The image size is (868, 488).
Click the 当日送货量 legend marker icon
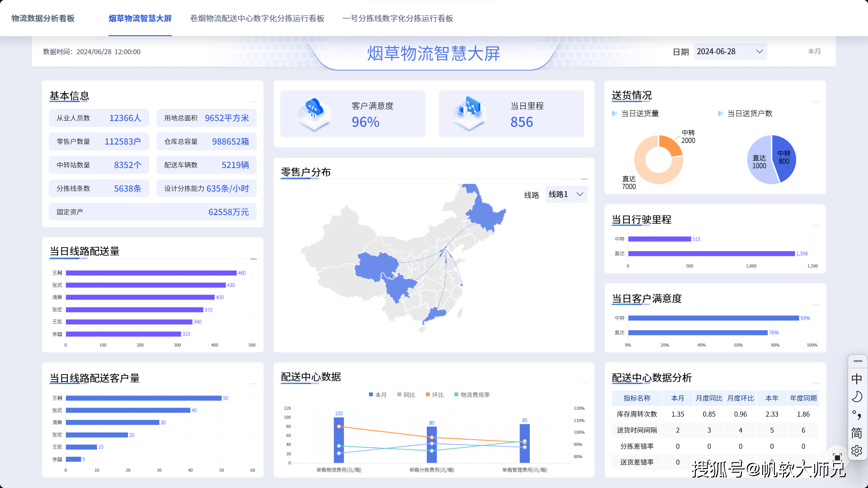tap(614, 113)
